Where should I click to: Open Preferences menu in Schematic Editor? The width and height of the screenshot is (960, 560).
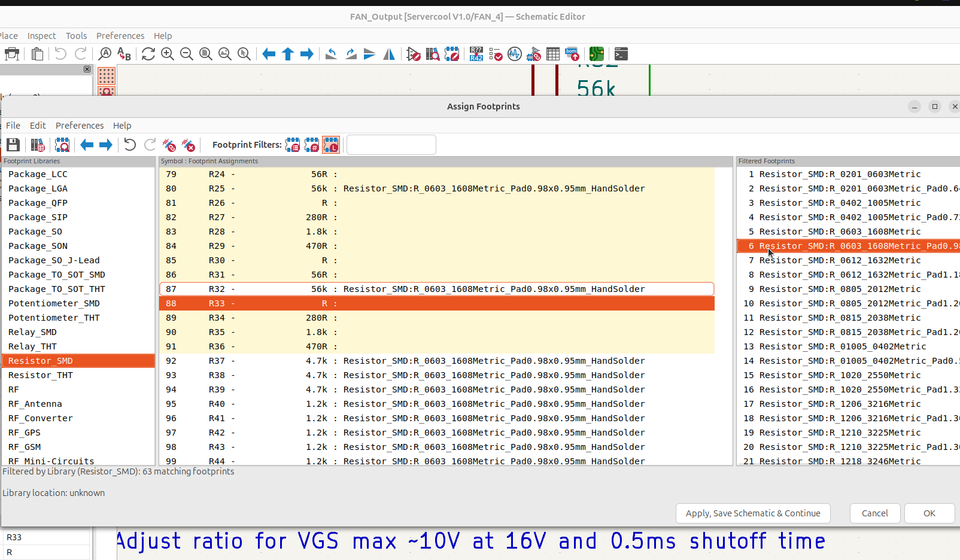coord(120,36)
